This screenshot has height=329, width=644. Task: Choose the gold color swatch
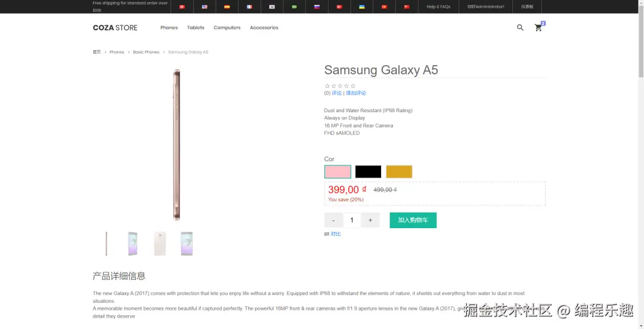(399, 172)
